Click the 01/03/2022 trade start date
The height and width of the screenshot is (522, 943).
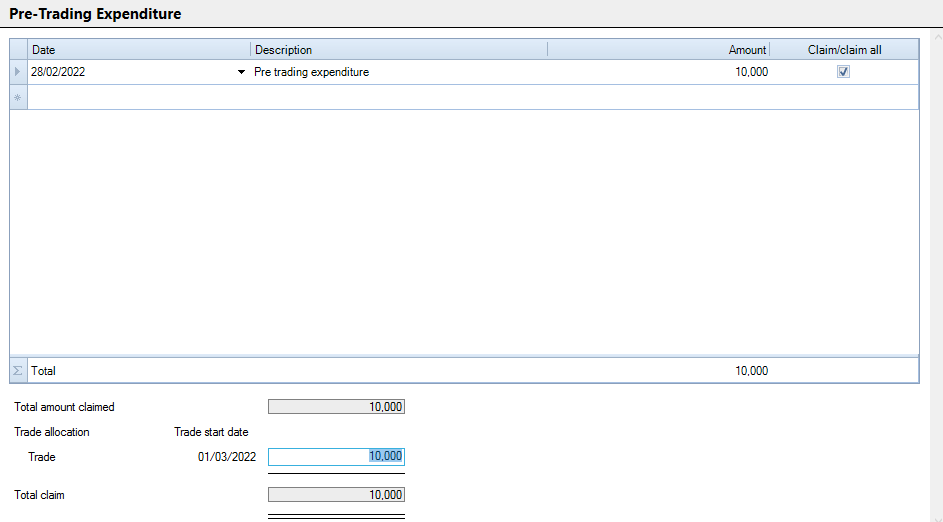coord(227,457)
